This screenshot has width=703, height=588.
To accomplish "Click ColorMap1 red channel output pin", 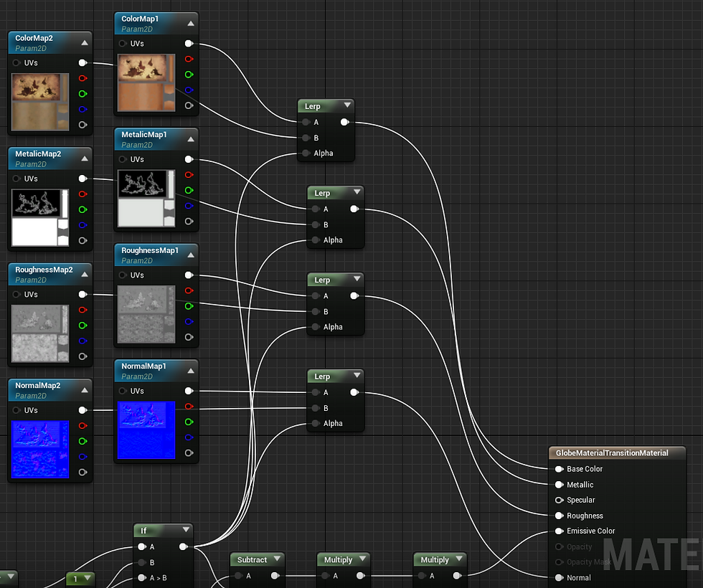I will tap(189, 59).
